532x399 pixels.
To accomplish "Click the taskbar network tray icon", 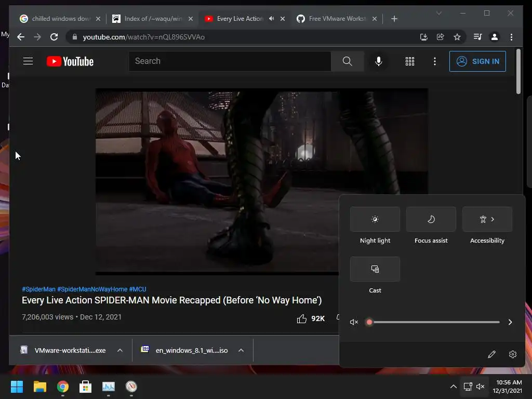I will click(468, 387).
